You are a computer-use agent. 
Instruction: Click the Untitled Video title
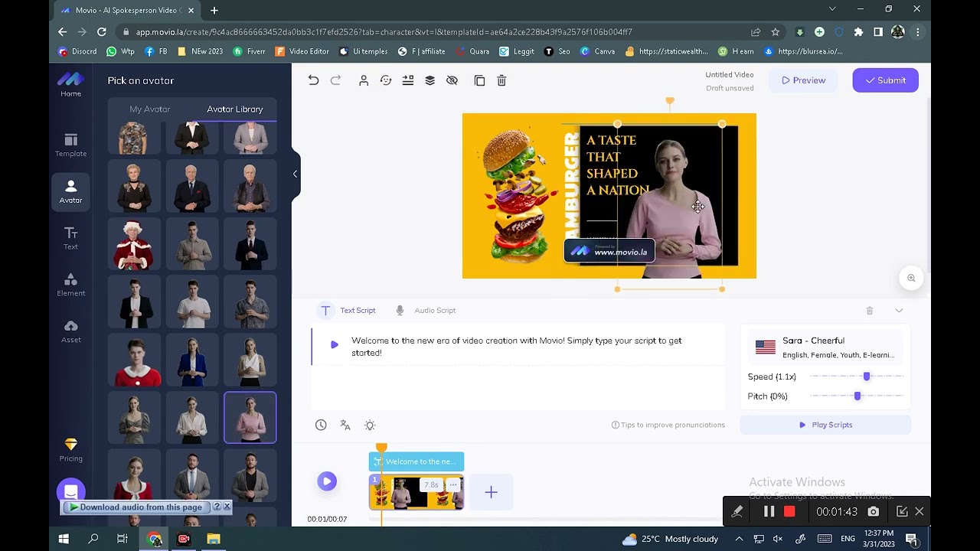pos(729,74)
